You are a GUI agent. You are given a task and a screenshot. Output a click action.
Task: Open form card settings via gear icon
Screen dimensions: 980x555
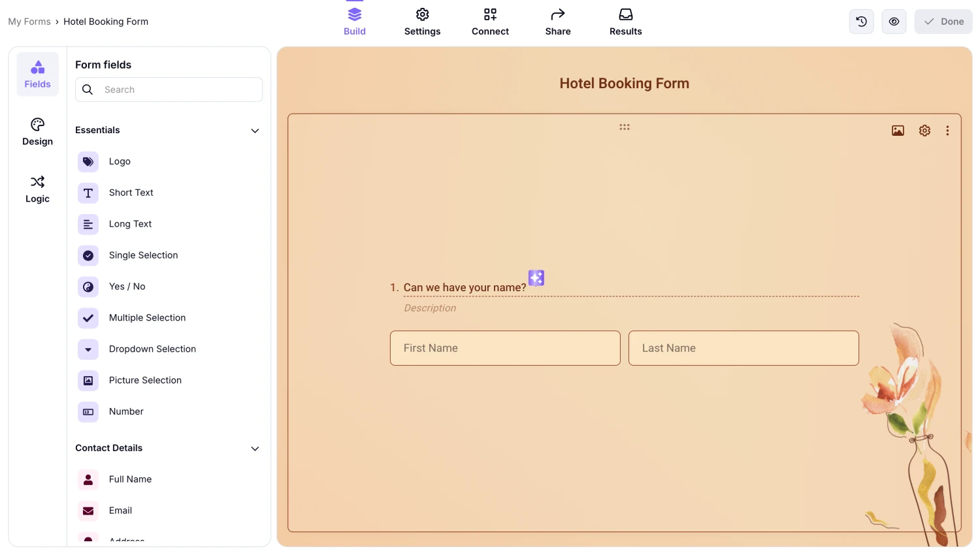(924, 130)
